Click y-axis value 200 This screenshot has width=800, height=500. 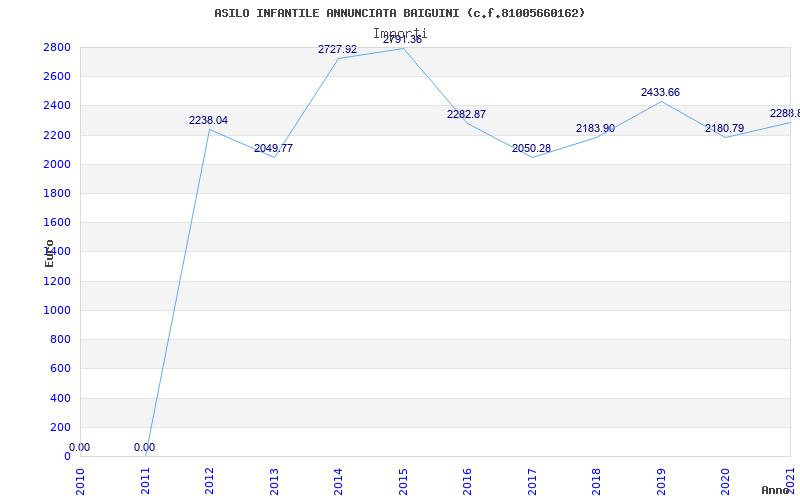point(60,427)
